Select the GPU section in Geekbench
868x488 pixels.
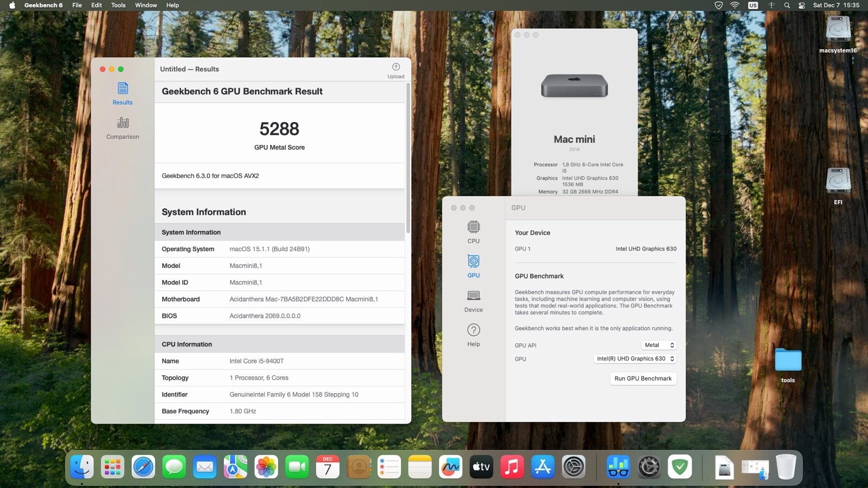click(474, 266)
